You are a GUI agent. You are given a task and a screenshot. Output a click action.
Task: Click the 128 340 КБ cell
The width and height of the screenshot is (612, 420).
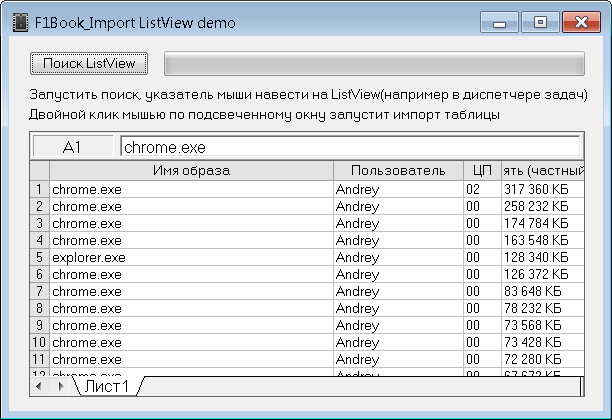(x=543, y=257)
